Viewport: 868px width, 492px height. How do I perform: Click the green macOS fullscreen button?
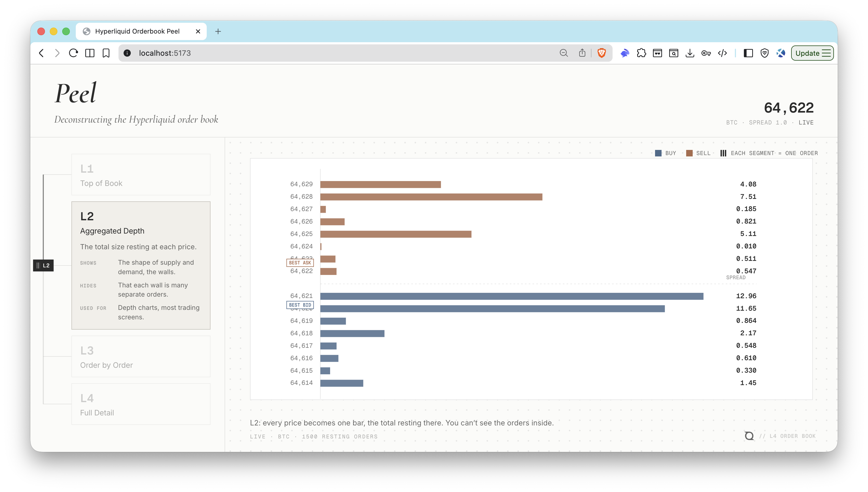click(66, 31)
